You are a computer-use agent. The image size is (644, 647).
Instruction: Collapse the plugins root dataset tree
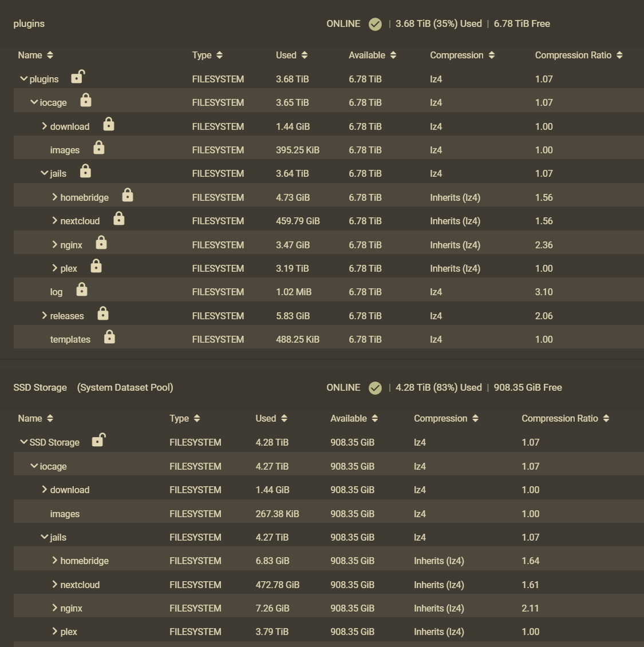pos(24,79)
